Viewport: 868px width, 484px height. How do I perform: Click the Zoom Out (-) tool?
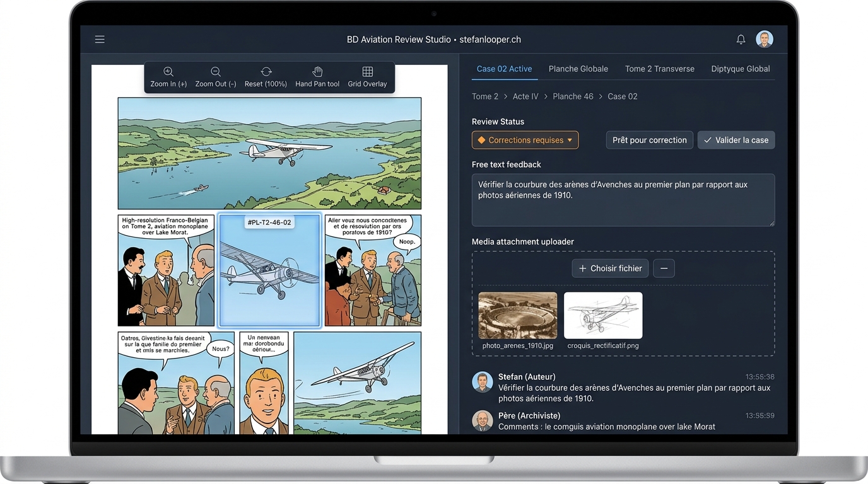click(216, 77)
